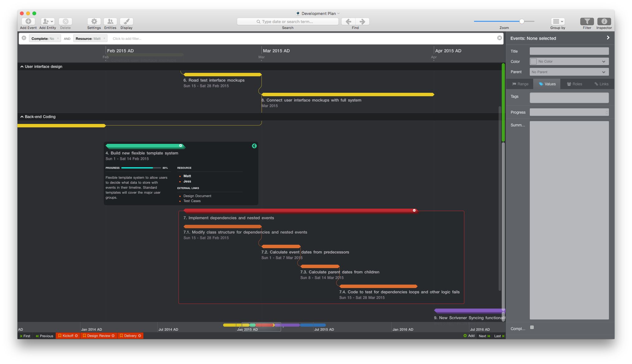Open the Color dropdown showing No Color
This screenshot has width=632, height=364.
click(569, 61)
